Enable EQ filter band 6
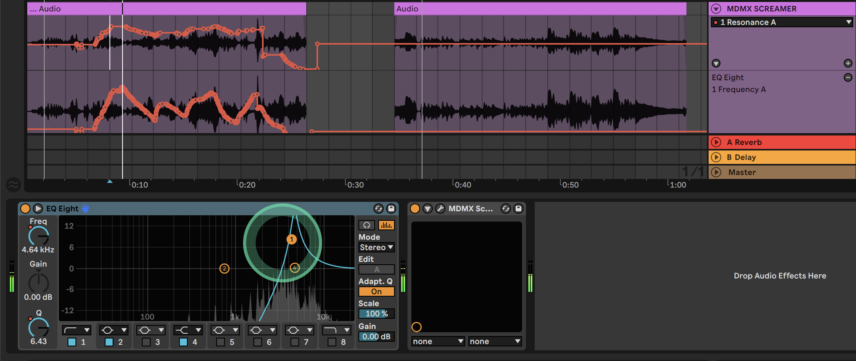This screenshot has width=856, height=361. pyautogui.click(x=257, y=342)
